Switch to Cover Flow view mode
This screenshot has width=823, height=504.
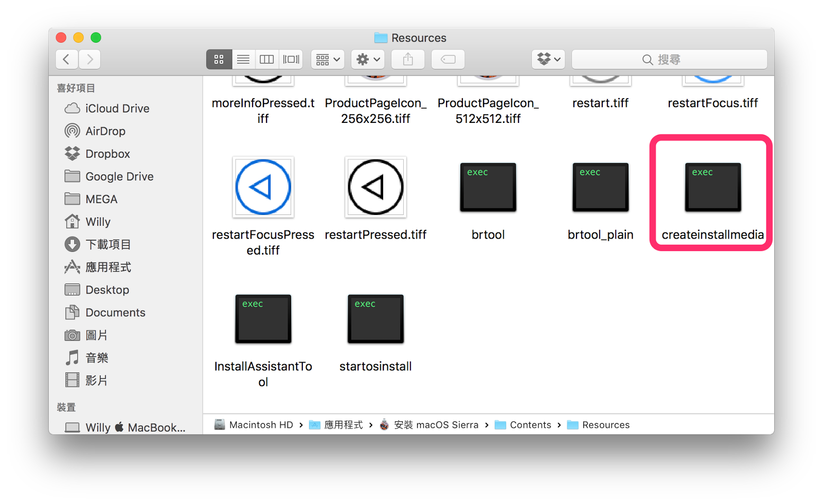click(x=291, y=60)
